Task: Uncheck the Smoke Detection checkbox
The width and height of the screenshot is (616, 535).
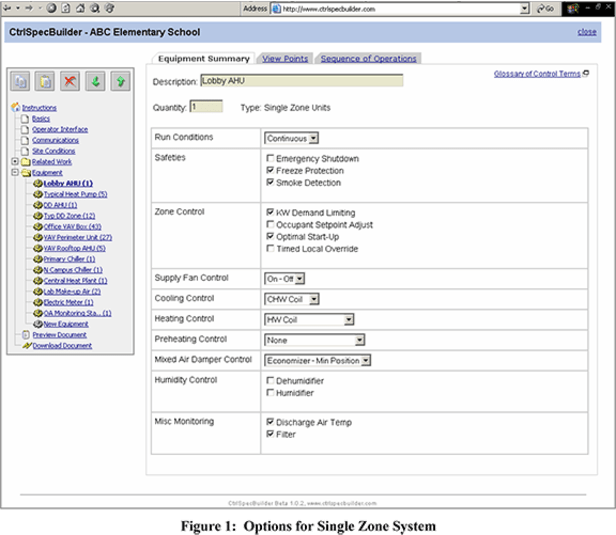Action: click(x=271, y=183)
